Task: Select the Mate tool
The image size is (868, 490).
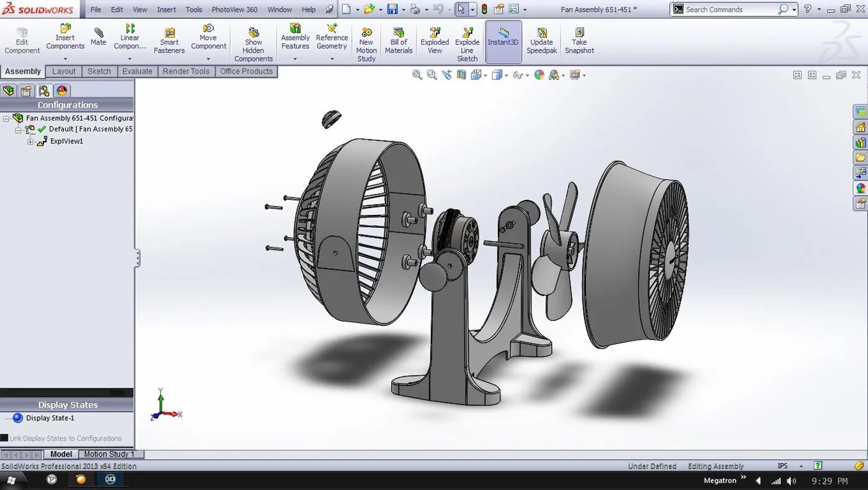Action: point(99,38)
